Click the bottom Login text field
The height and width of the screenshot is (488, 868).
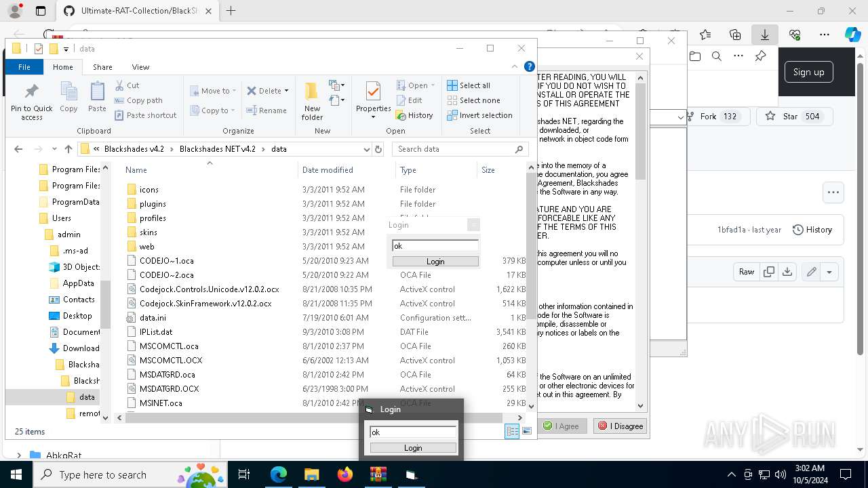coord(413,432)
